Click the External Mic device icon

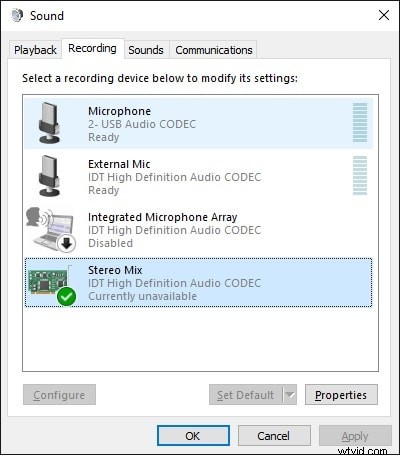point(50,176)
